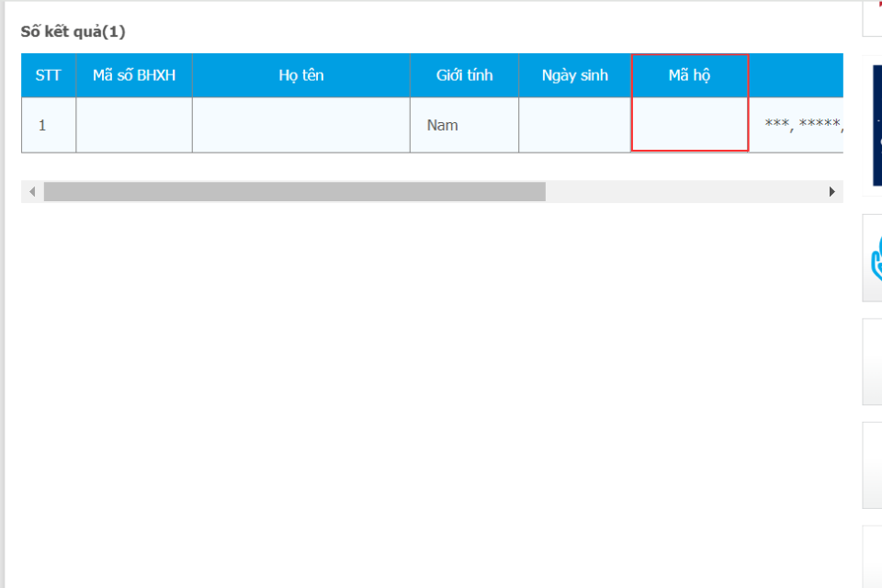The image size is (882, 588).
Task: Click the STT column header
Action: click(x=49, y=75)
